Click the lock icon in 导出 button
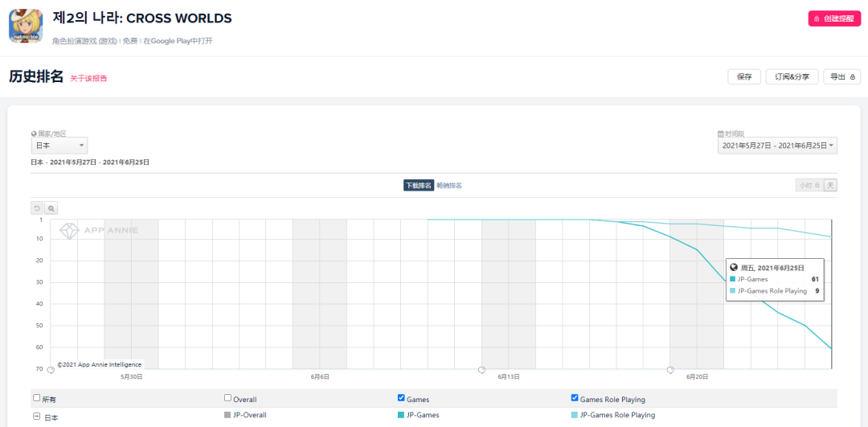Viewport: 868px width, 427px height. coord(853,77)
